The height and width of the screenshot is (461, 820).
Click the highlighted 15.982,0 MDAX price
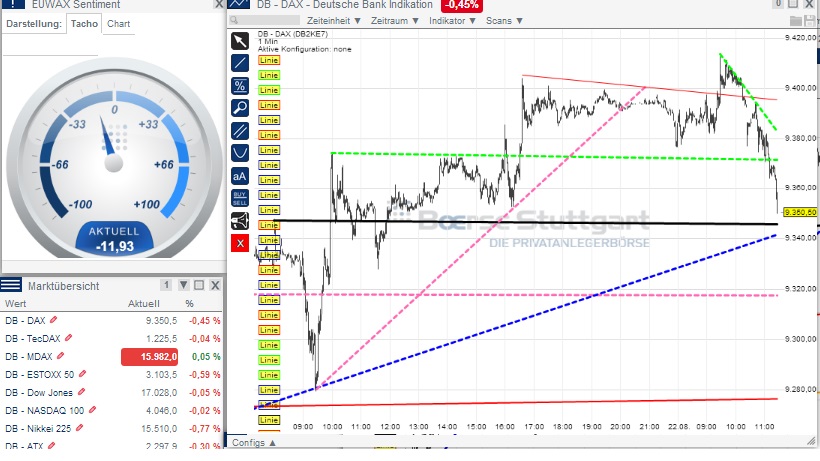tap(150, 356)
